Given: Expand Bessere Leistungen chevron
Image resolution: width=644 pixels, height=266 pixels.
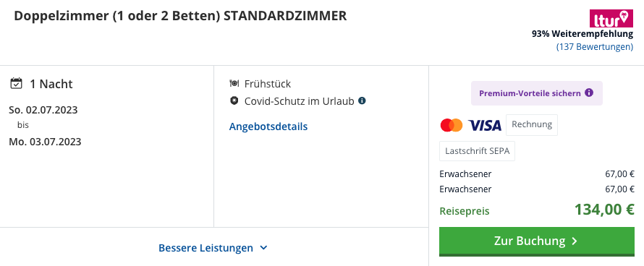Looking at the screenshot, I should click(263, 248).
